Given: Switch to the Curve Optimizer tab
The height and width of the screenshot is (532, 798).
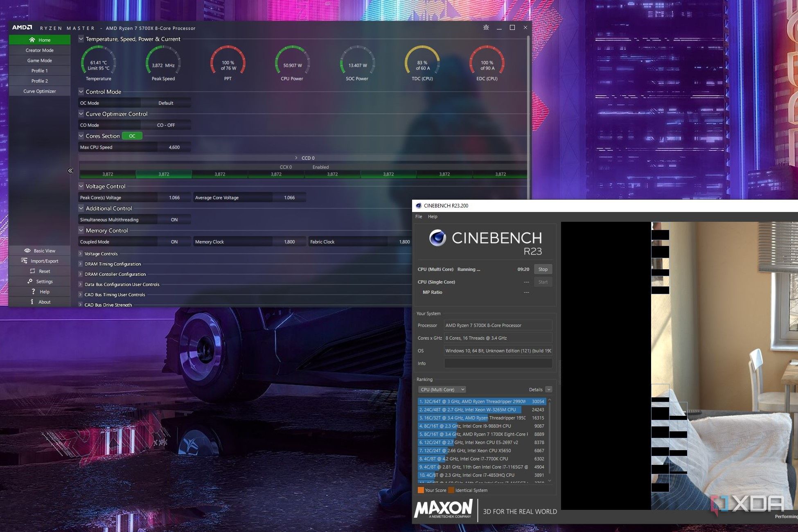Looking at the screenshot, I should (x=40, y=91).
